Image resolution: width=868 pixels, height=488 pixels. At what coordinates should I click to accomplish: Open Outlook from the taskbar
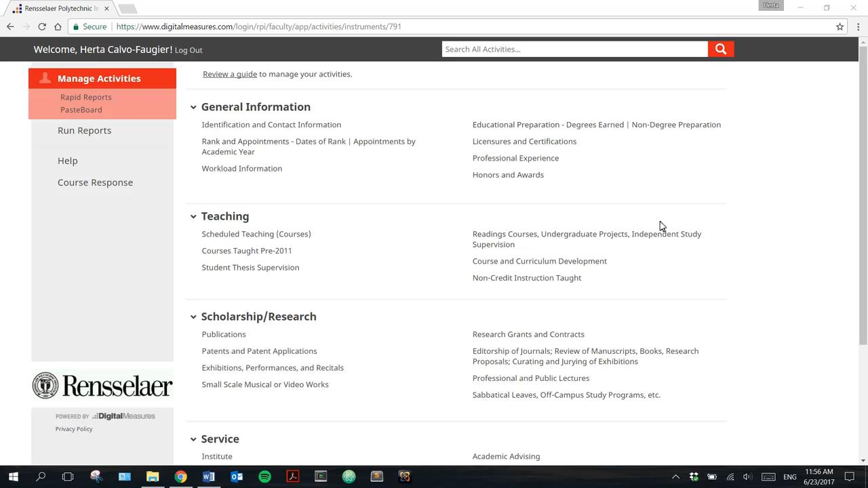[x=237, y=476]
